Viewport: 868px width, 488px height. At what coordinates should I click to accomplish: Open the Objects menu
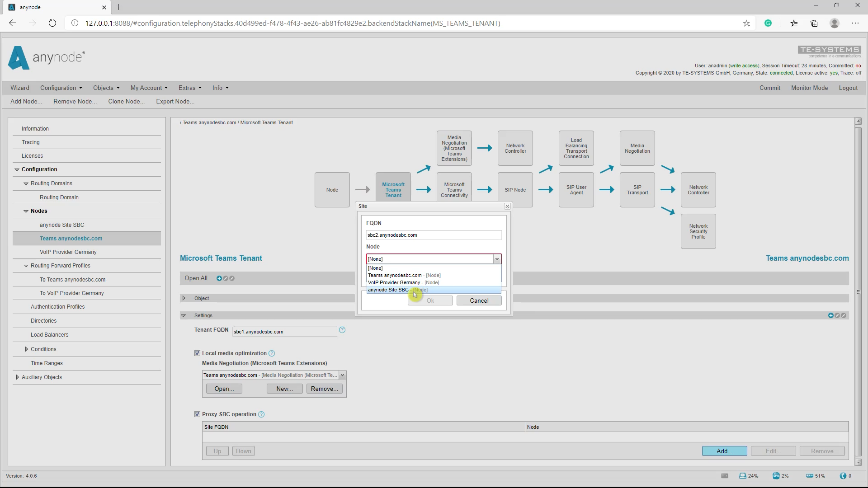coord(106,88)
